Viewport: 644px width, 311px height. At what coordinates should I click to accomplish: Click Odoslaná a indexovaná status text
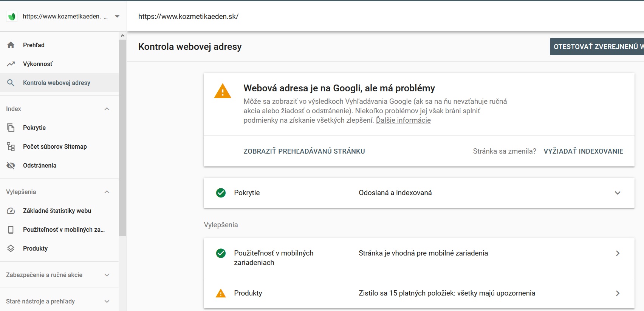pyautogui.click(x=395, y=193)
